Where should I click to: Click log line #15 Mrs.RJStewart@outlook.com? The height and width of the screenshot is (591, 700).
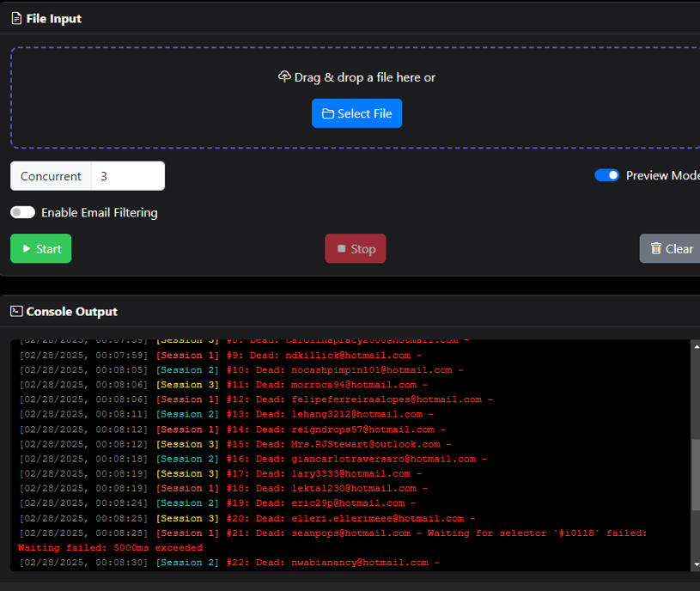coord(235,444)
